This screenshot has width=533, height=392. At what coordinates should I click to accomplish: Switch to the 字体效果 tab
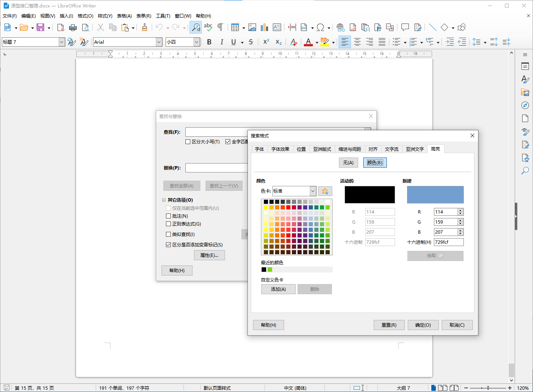280,149
